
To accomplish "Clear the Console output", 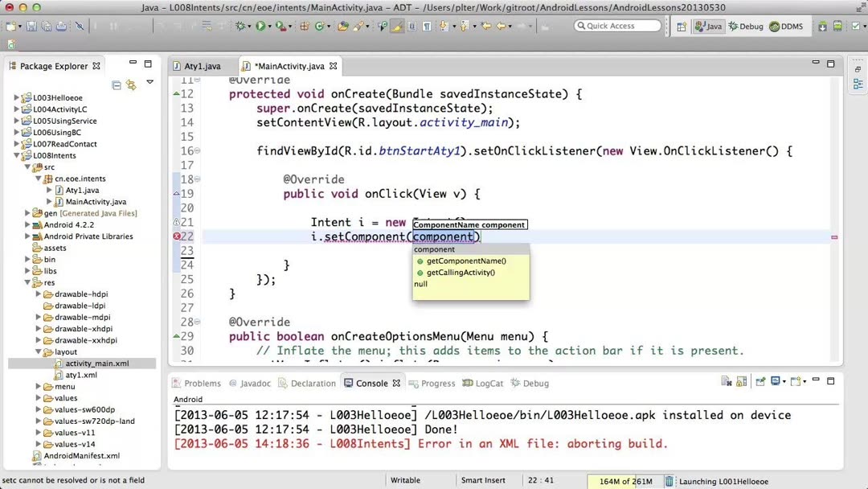I will [x=726, y=383].
